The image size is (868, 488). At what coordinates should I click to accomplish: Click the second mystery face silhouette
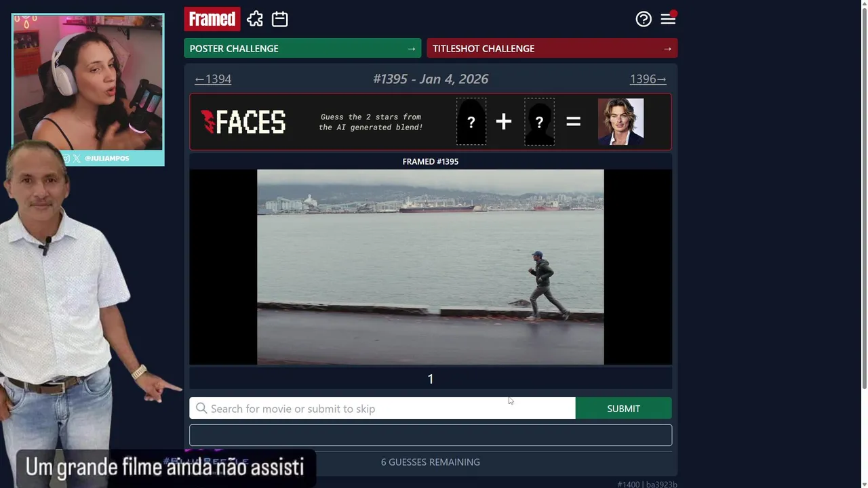(539, 122)
